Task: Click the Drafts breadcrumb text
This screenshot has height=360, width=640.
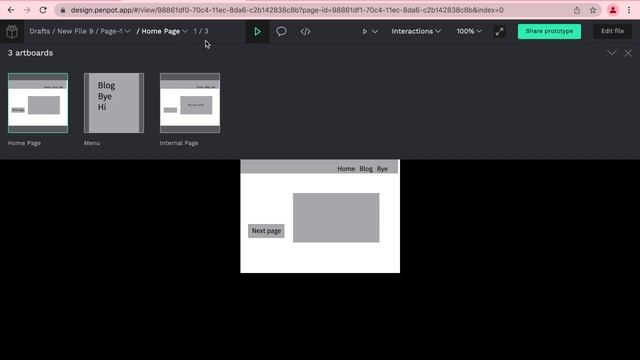Action: 40,31
